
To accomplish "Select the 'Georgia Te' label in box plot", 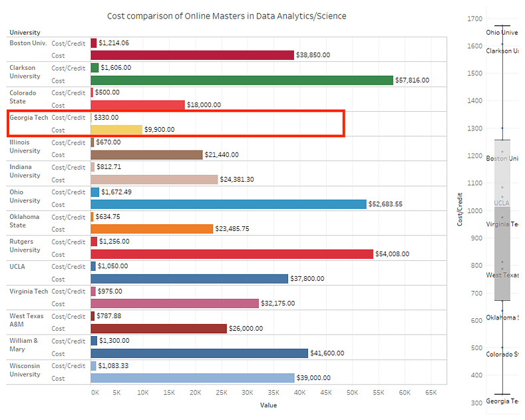I will tap(502, 401).
